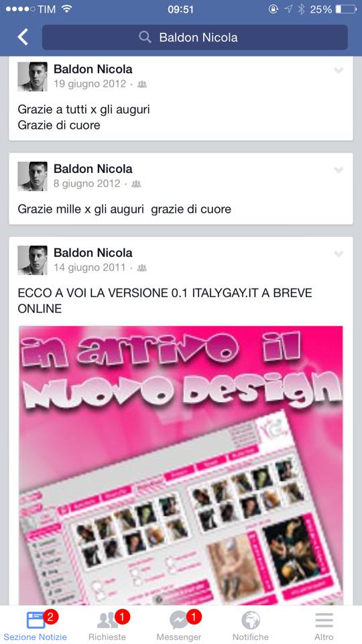Expand options chevron on 14 giugno 2011 post
This screenshot has height=644, width=362.
click(338, 254)
